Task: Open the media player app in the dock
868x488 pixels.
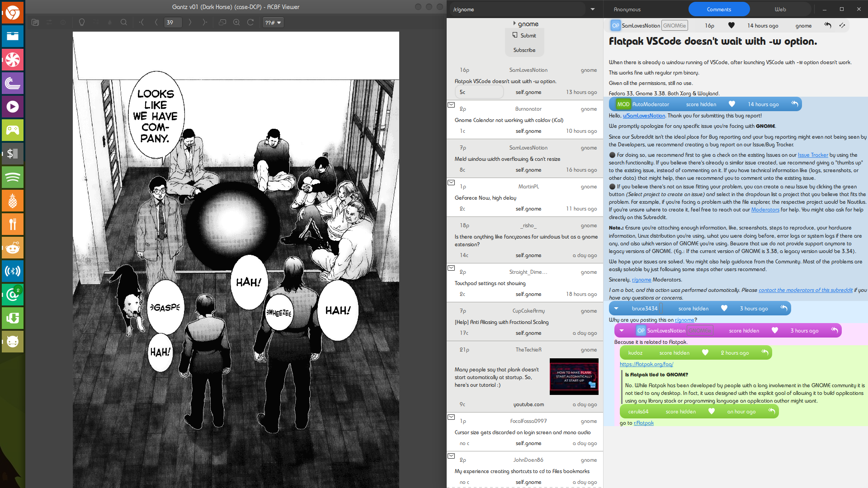Action: (13, 107)
